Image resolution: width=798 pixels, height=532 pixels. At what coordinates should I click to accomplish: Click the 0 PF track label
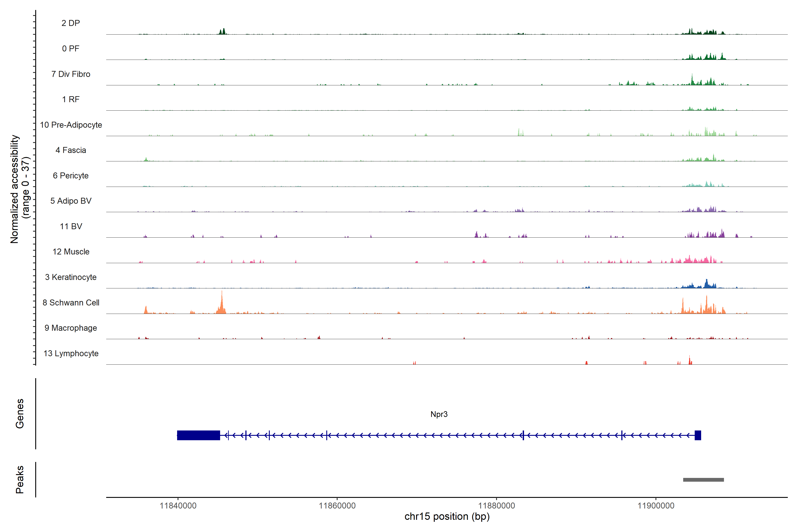(x=70, y=49)
